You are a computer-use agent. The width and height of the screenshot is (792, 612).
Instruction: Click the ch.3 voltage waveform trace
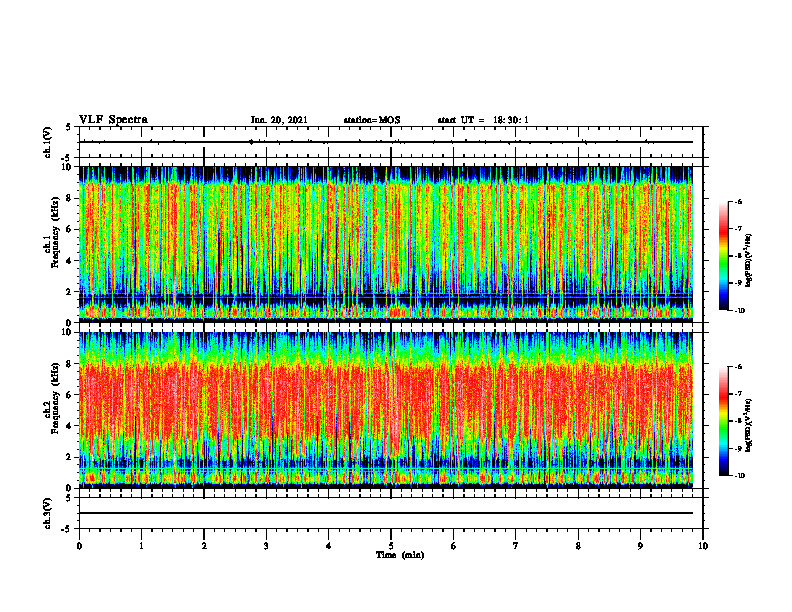click(386, 513)
